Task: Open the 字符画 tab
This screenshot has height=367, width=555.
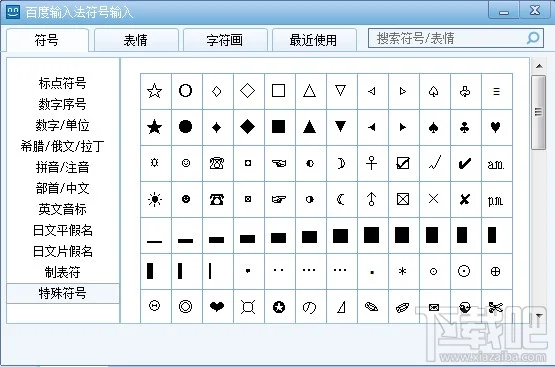Action: click(x=225, y=40)
